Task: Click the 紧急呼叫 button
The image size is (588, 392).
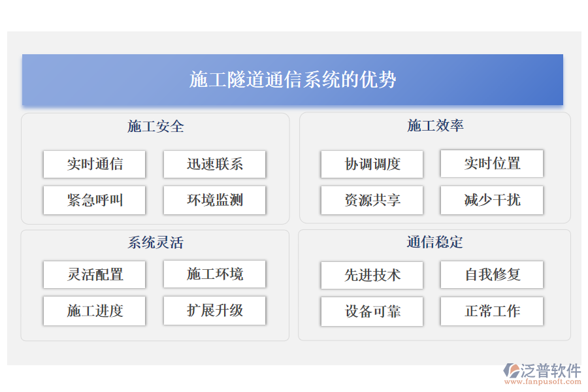Action: click(x=93, y=201)
